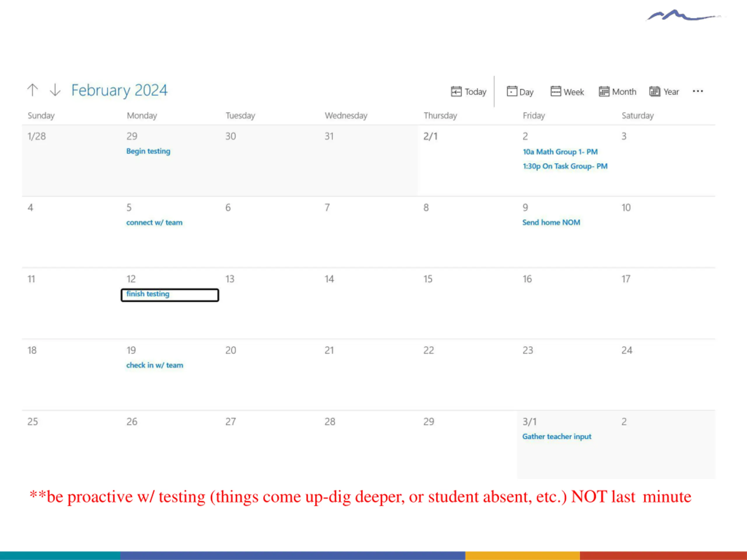
Task: Select Sunday February 25
Action: pyautogui.click(x=33, y=421)
